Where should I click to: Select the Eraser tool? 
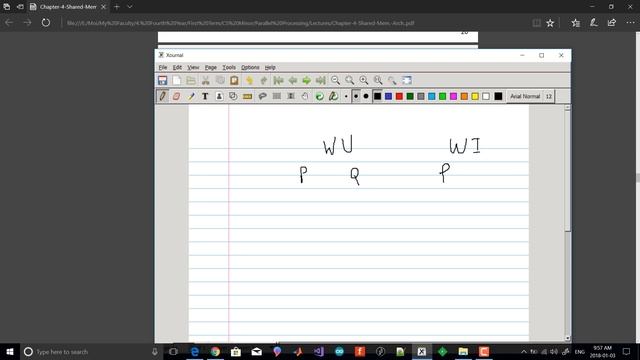[x=177, y=96]
